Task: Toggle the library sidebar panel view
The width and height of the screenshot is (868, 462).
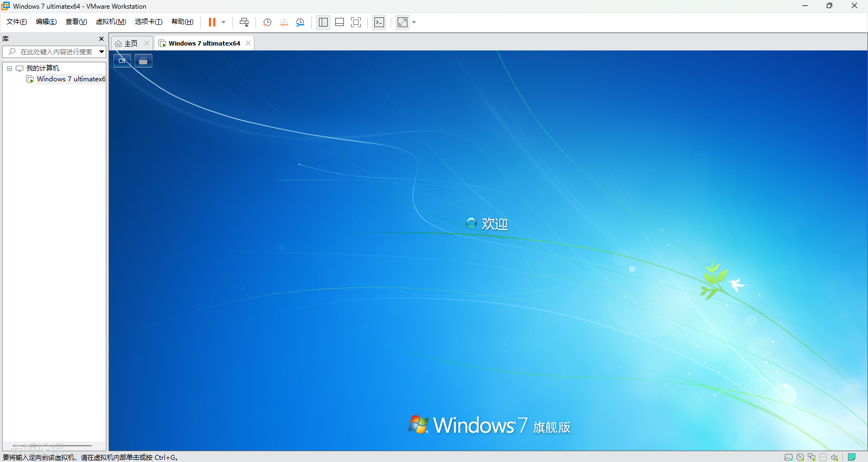Action: (323, 22)
